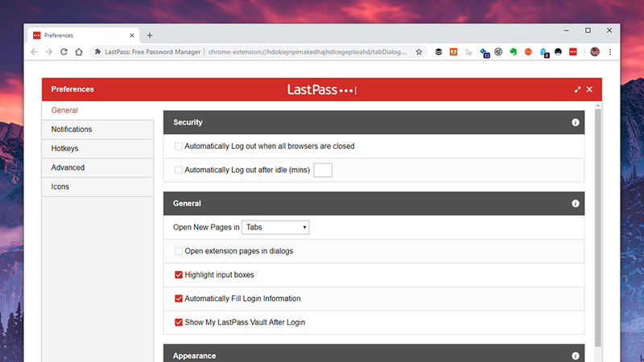Click the chrome-extension URL in the address bar
The width and height of the screenshot is (644, 362).
click(x=308, y=52)
